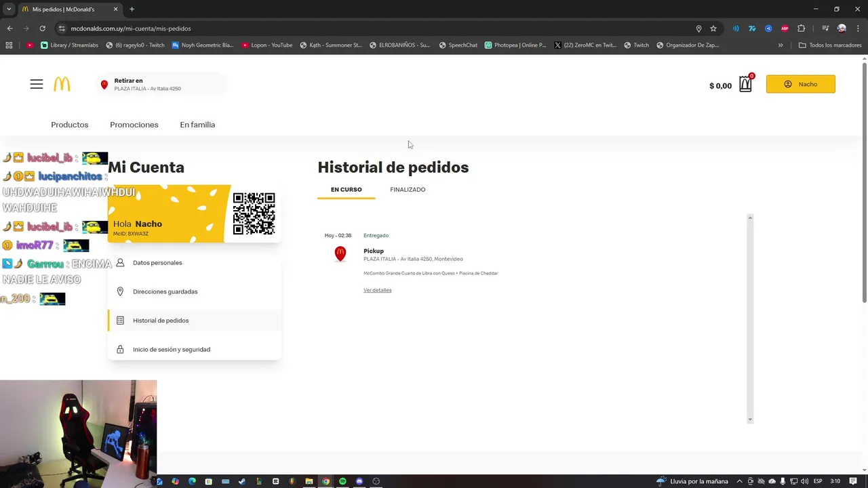Viewport: 868px width, 488px height.
Task: Open the SpeechChat bookmark
Action: click(458, 45)
